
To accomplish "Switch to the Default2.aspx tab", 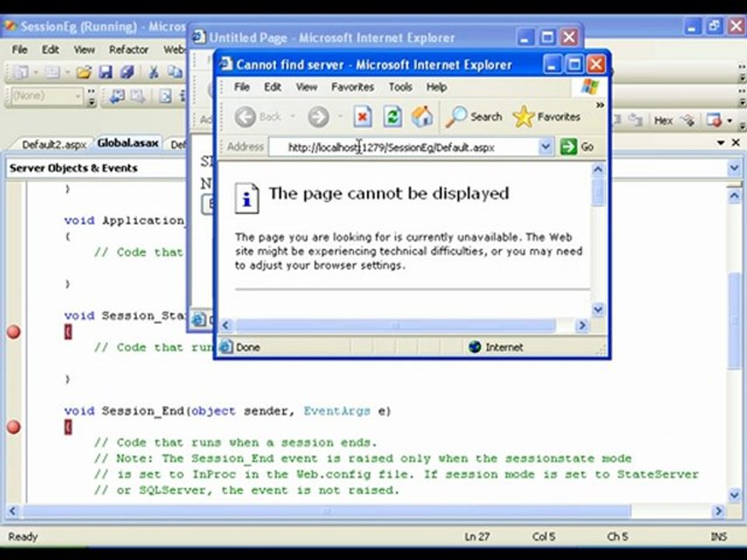I will coord(54,144).
